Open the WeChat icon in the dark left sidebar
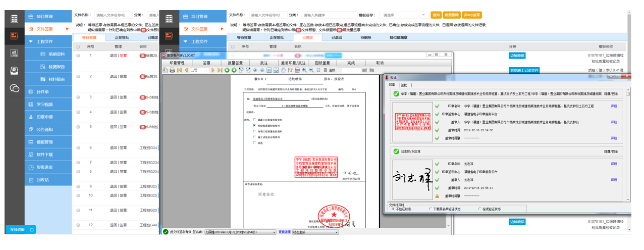This screenshot has width=644, height=250. 14,88
